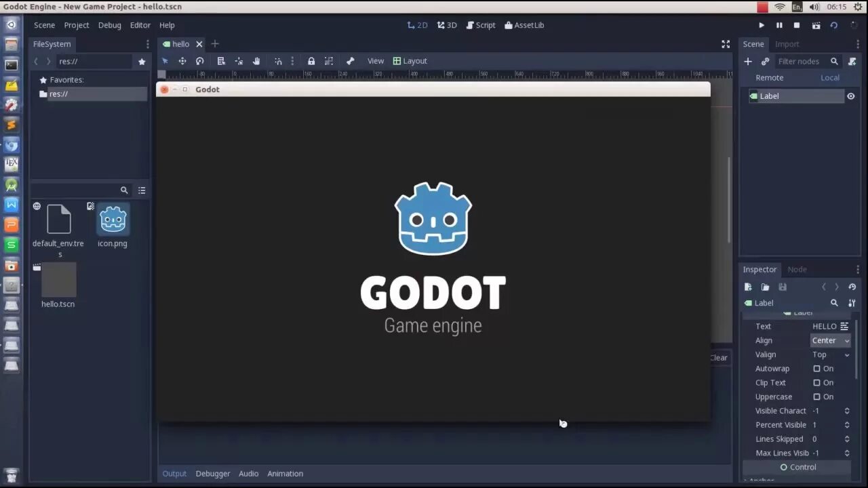Screen dimensions: 868x488
Task: Open the Node tab beside Inspector
Action: tap(797, 269)
